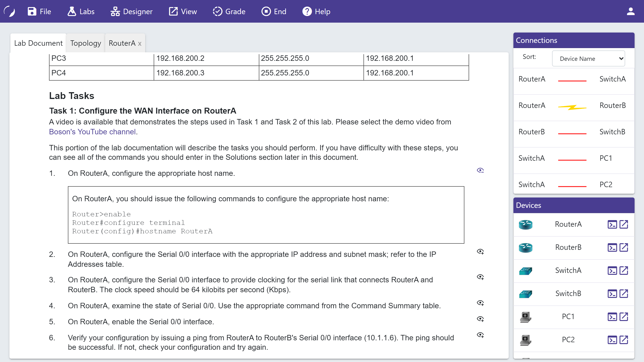Hide the solution for step 1
644x362 pixels.
480,170
